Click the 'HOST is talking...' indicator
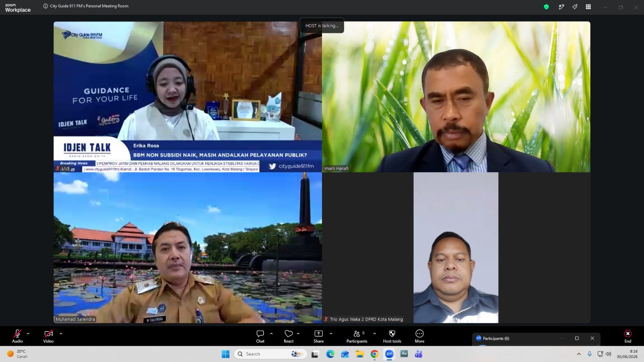Screen dimensions: 644x362 (322, 25)
